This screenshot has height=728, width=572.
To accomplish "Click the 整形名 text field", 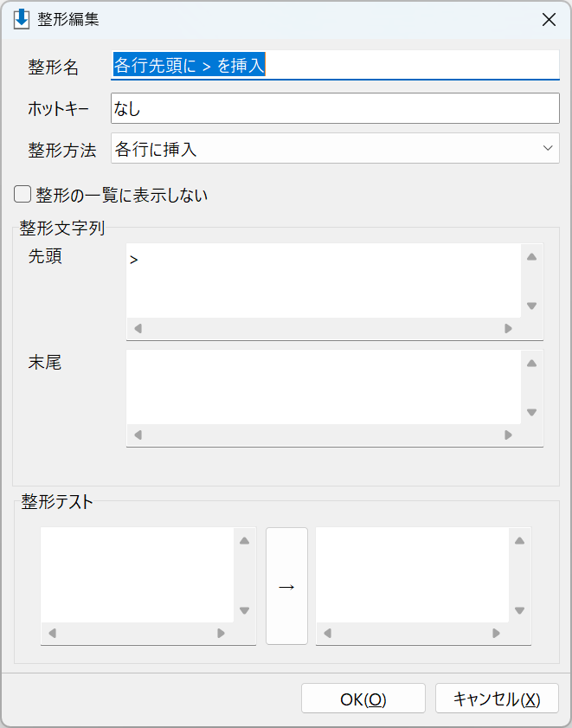I will (335, 65).
